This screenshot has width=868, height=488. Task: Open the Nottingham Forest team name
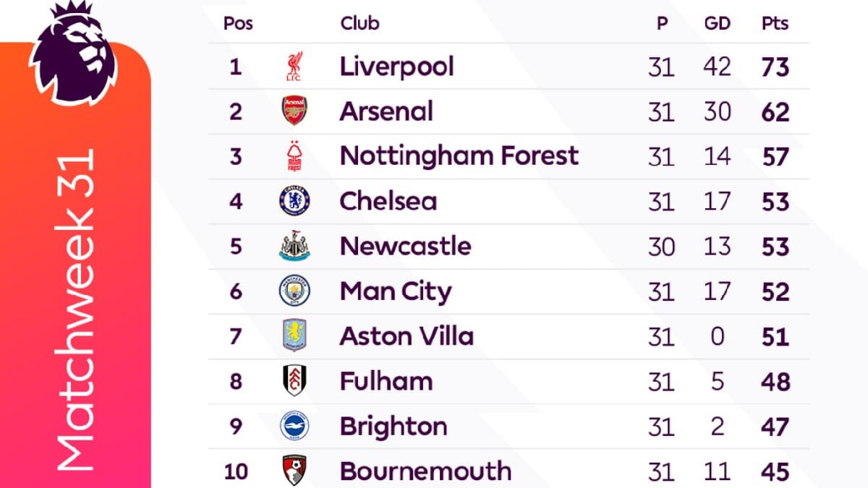coord(459,156)
